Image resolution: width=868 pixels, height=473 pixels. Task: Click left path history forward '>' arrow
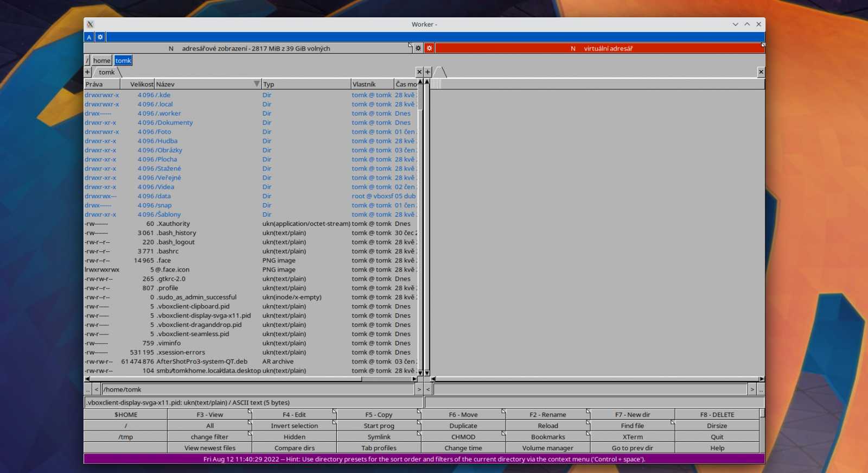pyautogui.click(x=419, y=389)
